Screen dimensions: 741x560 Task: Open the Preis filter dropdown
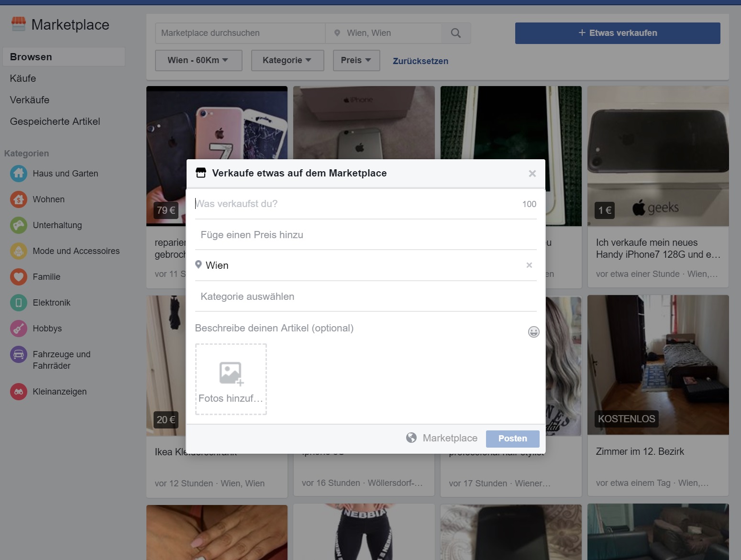click(x=356, y=60)
